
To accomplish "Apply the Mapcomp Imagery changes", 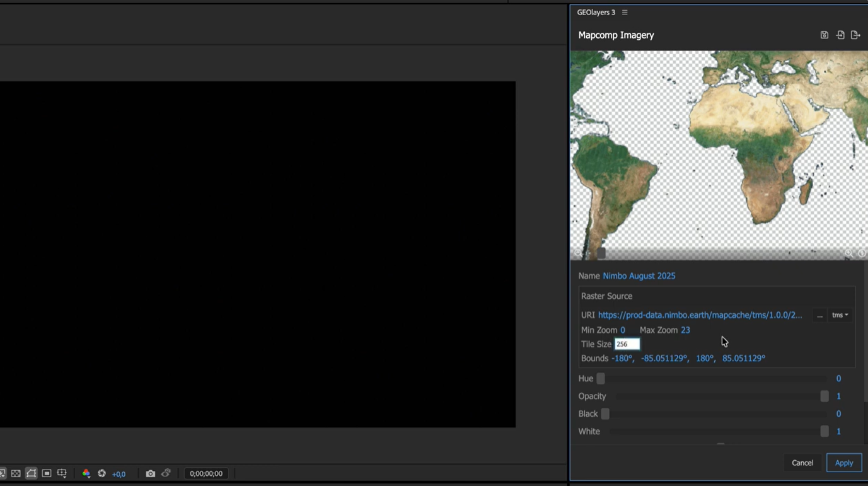I will click(x=843, y=463).
